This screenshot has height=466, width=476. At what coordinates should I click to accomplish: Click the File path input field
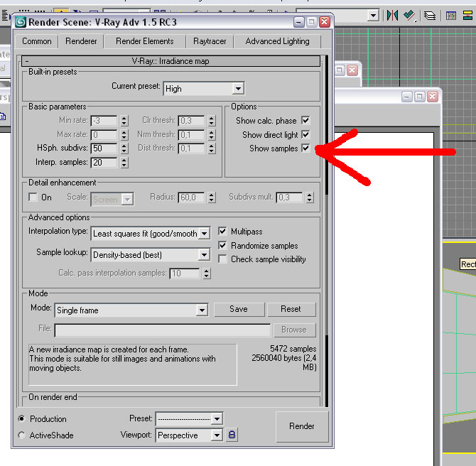coord(163,330)
